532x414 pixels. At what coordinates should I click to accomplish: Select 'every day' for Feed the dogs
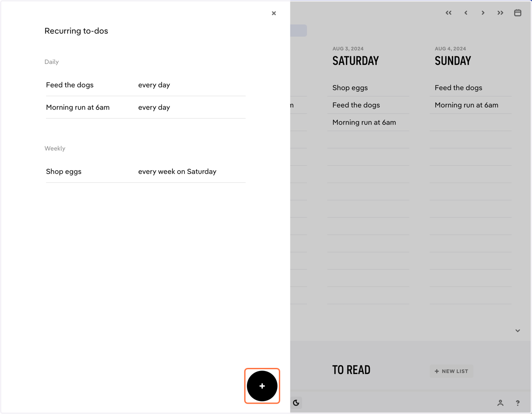(154, 85)
